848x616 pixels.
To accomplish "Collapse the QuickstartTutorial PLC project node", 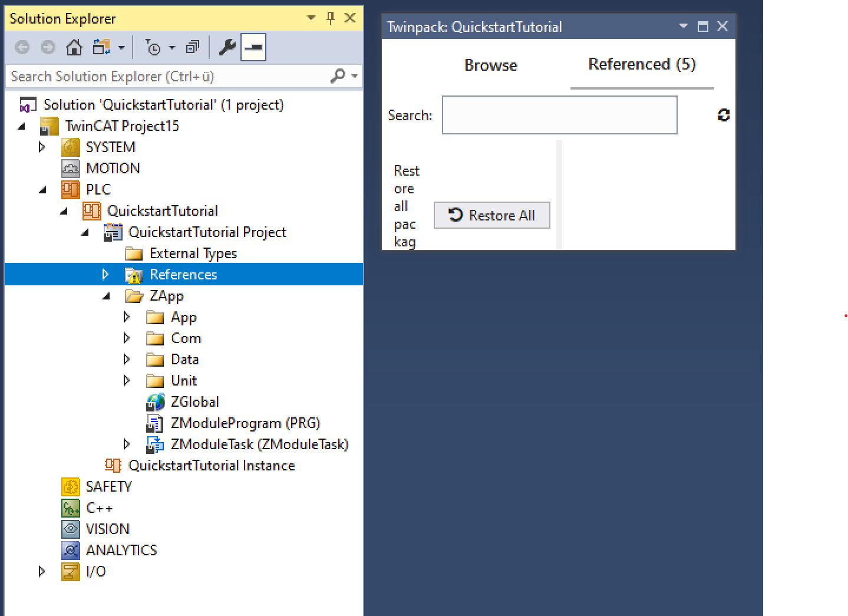I will click(64, 211).
